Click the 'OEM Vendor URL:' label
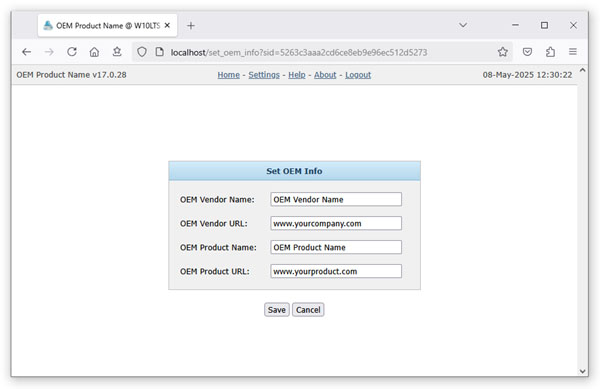Viewport: 600px width, 389px height. pos(214,223)
